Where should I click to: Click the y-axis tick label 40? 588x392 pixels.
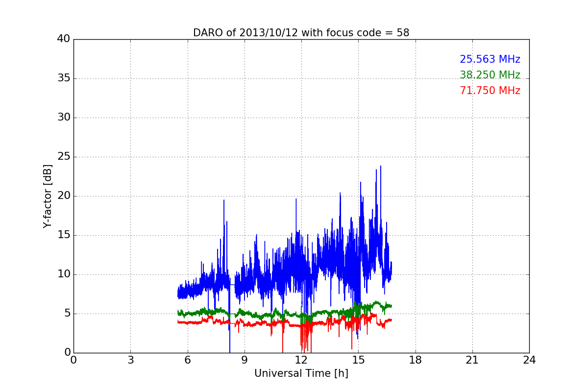coord(64,39)
